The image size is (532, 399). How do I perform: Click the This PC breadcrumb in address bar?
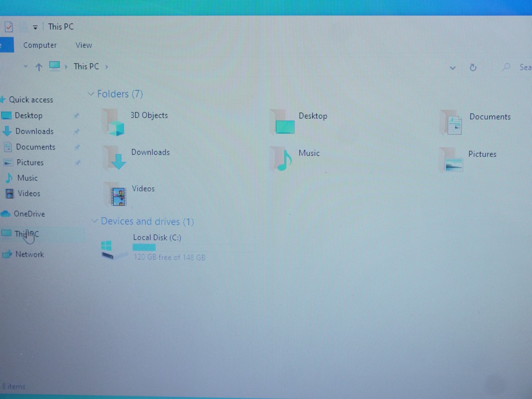point(86,66)
